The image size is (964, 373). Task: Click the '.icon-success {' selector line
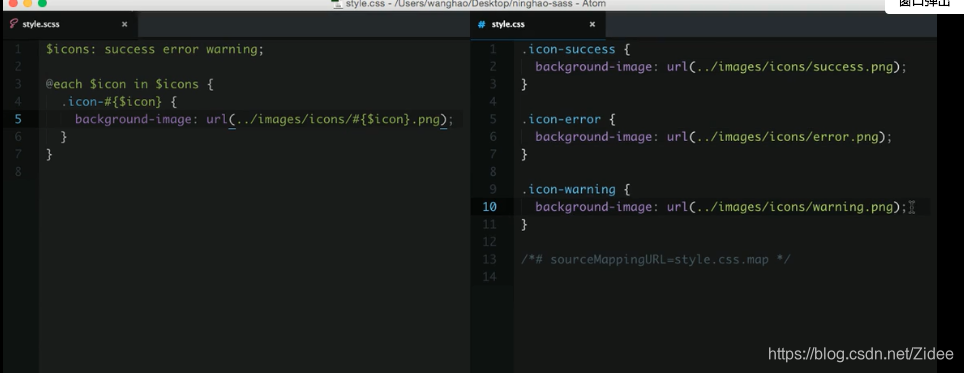point(575,49)
